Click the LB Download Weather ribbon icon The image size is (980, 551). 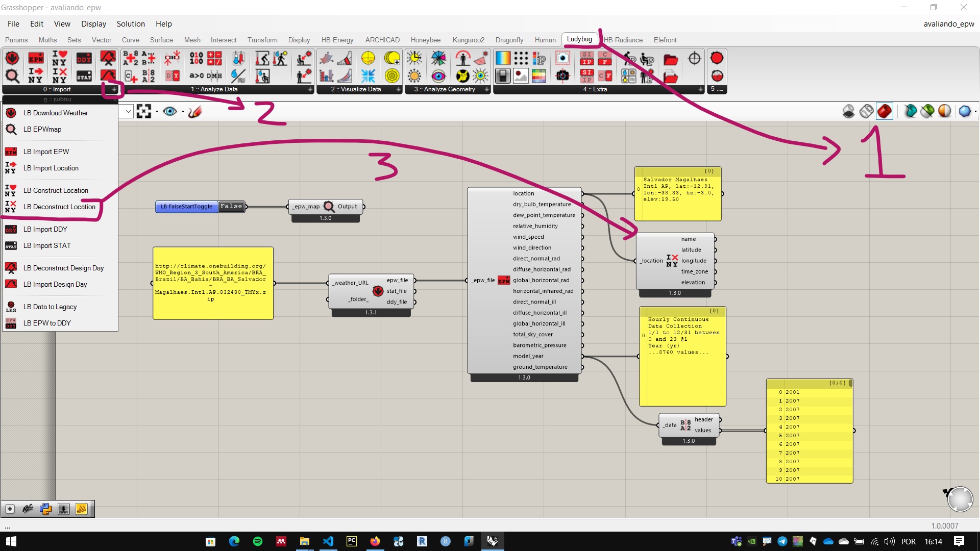(12, 58)
